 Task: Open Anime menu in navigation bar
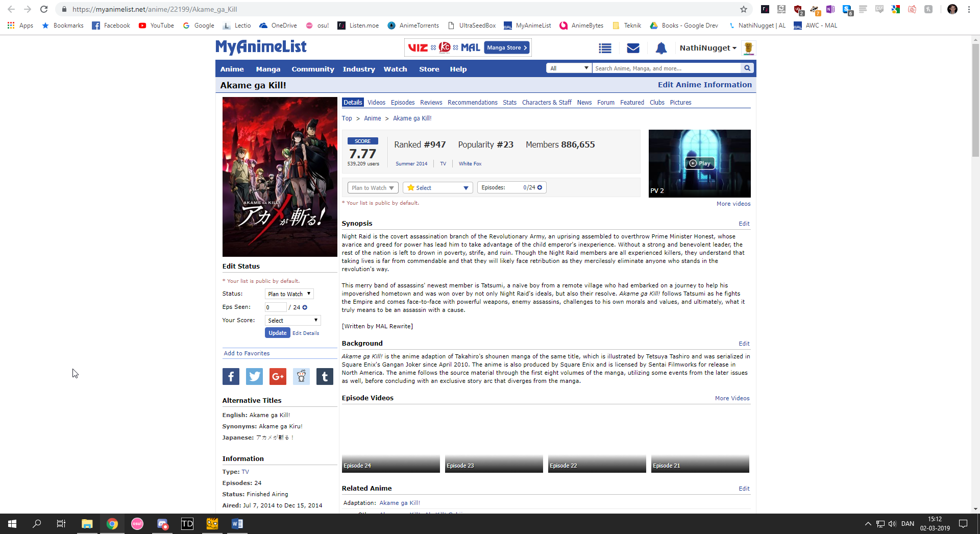tap(232, 69)
